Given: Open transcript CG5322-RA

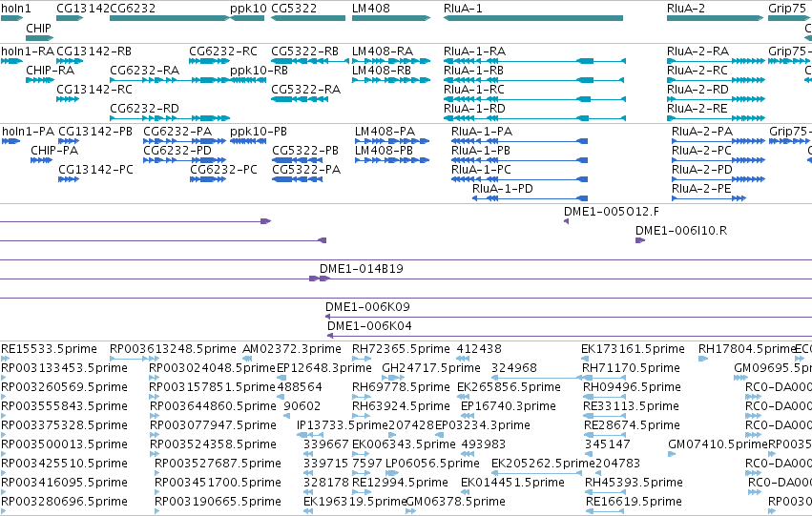Looking at the screenshot, I should (306, 90).
